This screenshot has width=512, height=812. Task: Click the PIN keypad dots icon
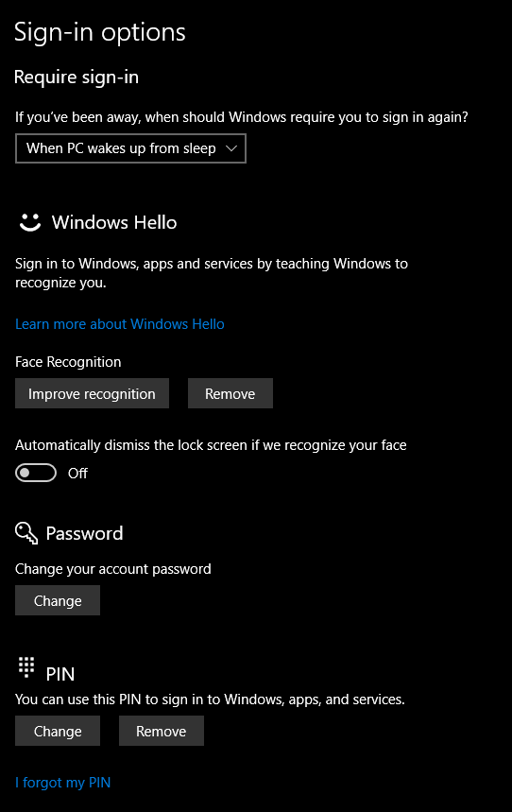(26, 667)
